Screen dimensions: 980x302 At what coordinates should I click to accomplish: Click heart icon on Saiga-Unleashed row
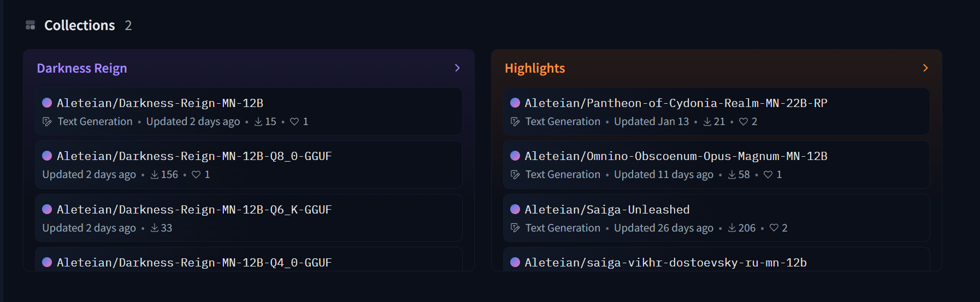[x=774, y=228]
